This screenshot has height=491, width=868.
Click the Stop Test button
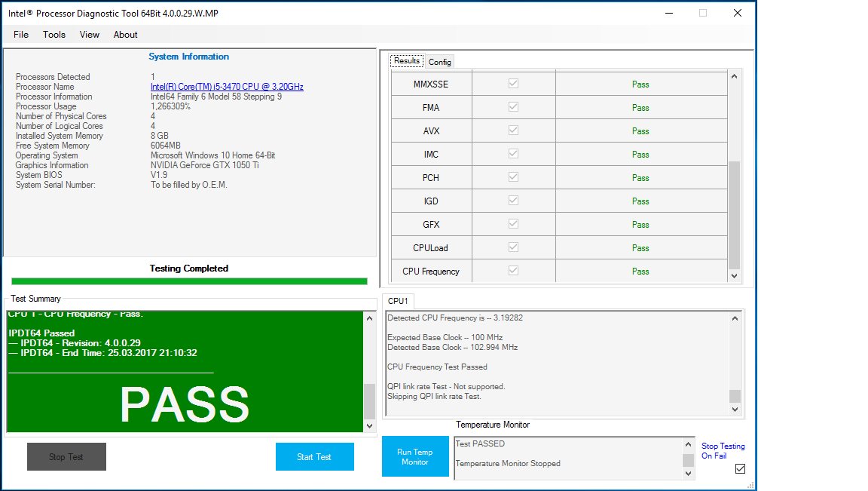(x=66, y=456)
